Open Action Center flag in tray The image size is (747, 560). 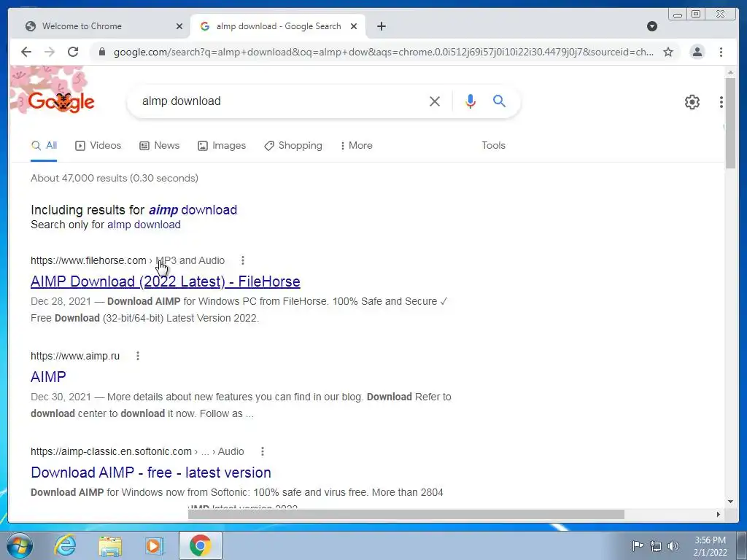point(638,545)
